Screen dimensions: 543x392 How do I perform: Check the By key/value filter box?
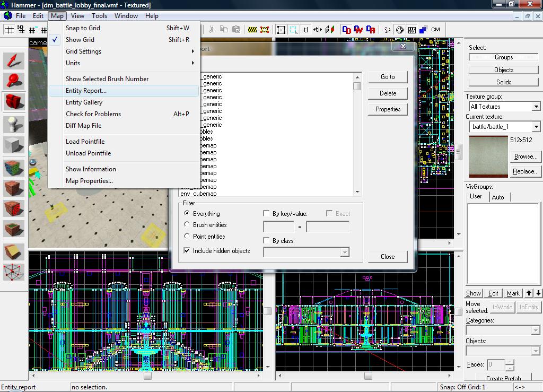pos(267,213)
